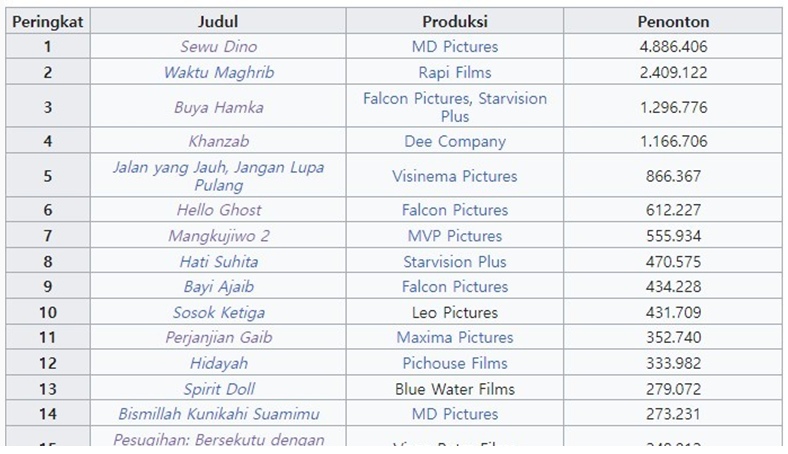Open the Mangkujiwo 2 film link
This screenshot has width=788, height=454.
tap(218, 236)
